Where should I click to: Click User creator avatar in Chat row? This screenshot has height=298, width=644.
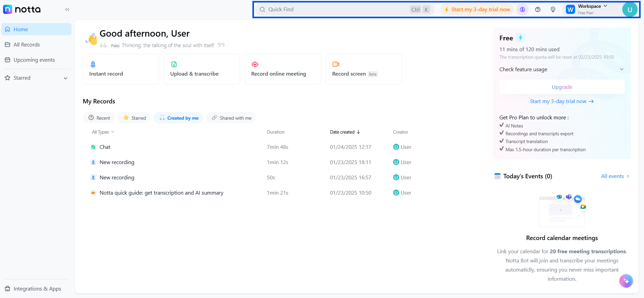pyautogui.click(x=396, y=147)
